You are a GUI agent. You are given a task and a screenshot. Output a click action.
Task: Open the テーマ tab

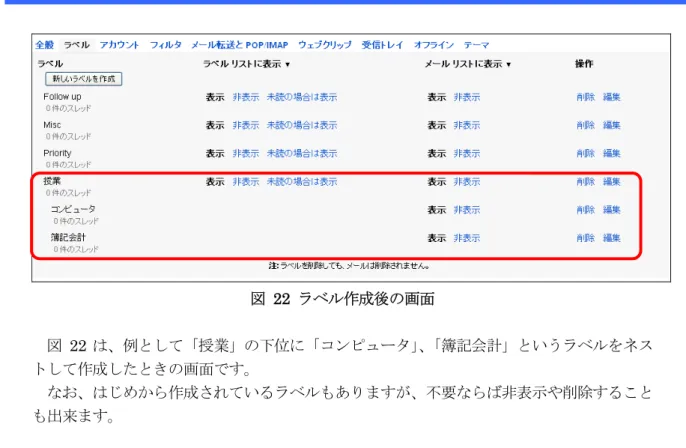pos(476,45)
